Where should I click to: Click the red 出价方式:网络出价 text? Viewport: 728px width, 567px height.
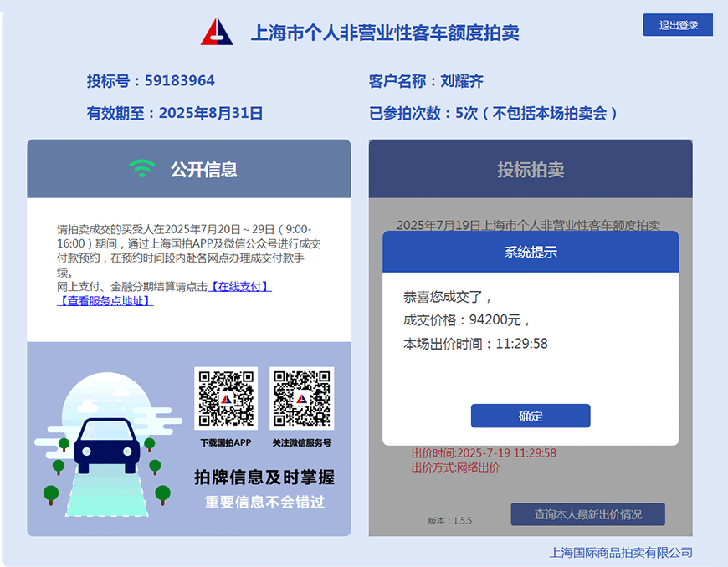click(455, 467)
